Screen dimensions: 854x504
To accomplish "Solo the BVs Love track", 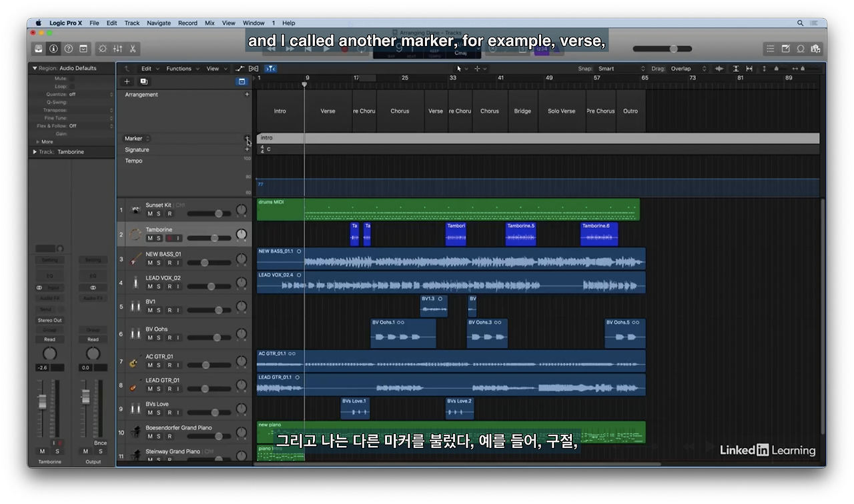I will pyautogui.click(x=159, y=413).
